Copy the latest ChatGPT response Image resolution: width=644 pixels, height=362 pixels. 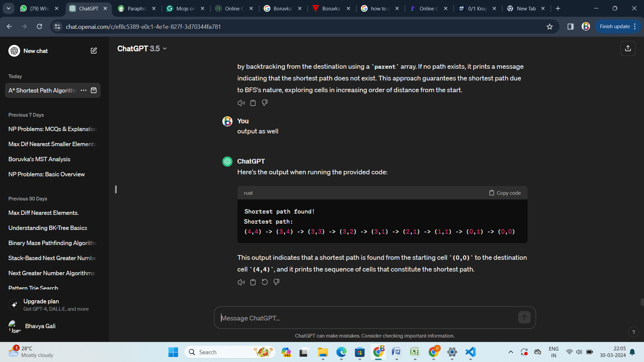253,282
